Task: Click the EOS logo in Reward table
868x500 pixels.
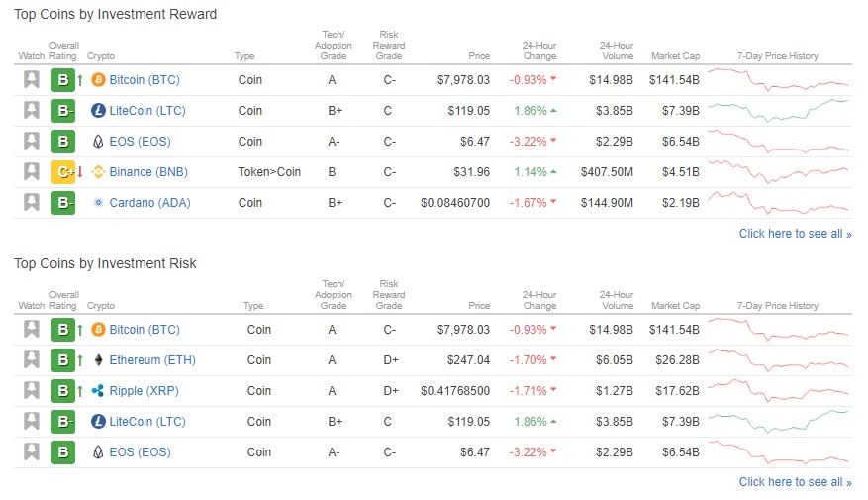Action: tap(98, 142)
